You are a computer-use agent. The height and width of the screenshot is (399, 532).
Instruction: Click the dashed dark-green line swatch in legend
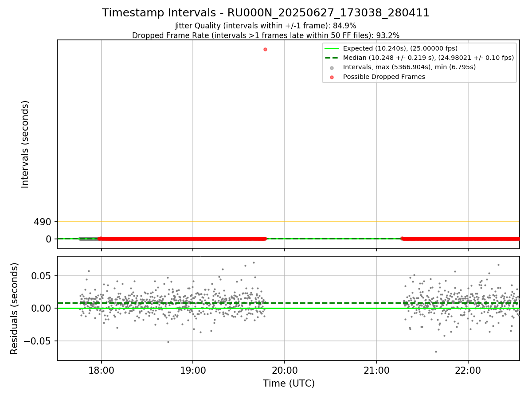point(332,58)
